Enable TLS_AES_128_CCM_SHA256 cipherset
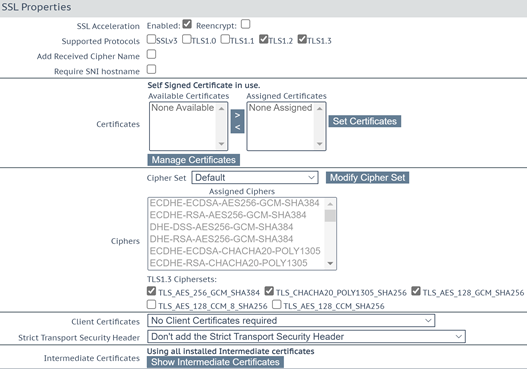 click(277, 304)
